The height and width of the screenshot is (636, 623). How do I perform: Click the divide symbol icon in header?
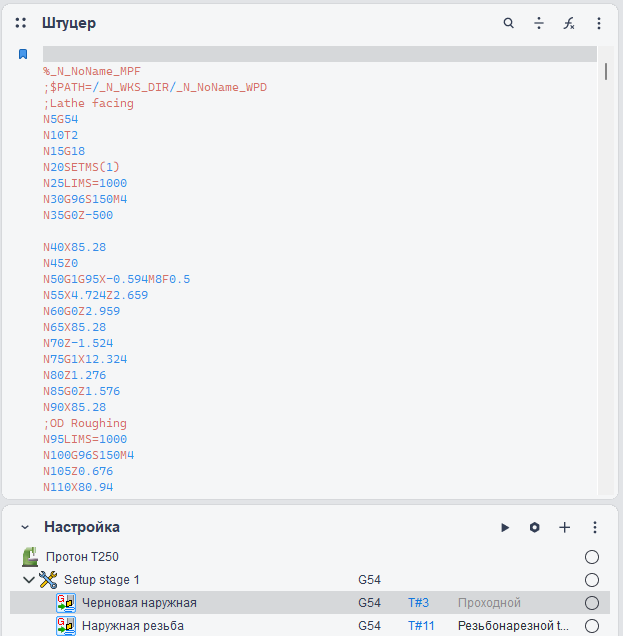click(539, 23)
